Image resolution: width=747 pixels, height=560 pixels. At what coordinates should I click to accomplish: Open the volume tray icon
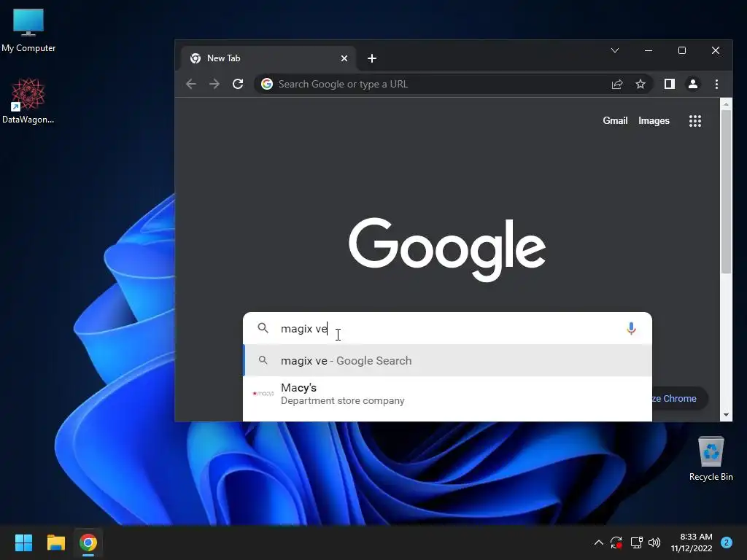pos(654,542)
